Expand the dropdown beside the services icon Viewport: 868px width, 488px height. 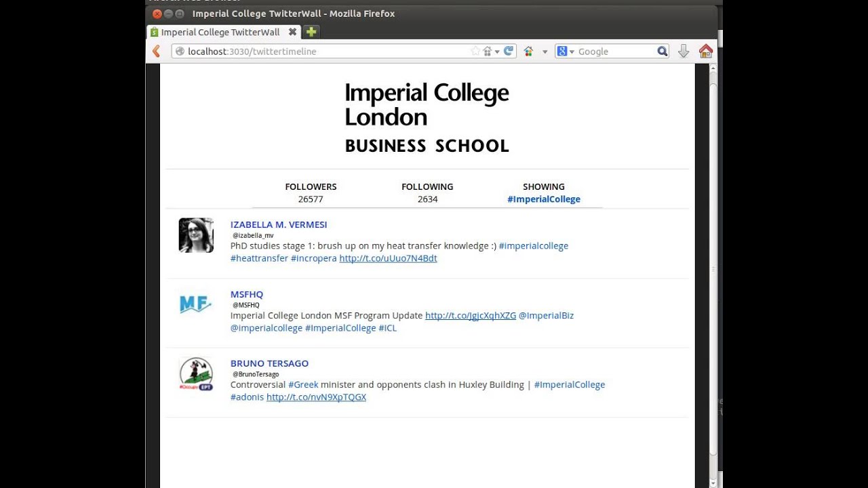coord(545,52)
